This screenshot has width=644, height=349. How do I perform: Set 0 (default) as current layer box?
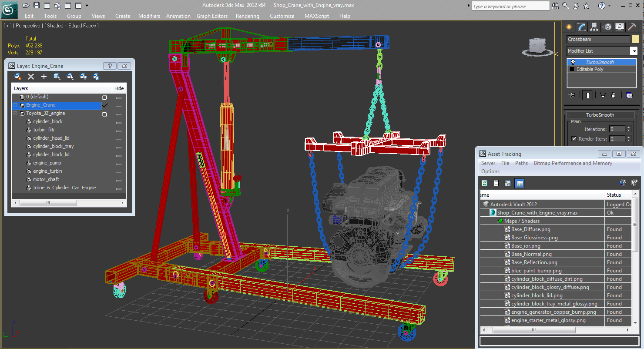pyautogui.click(x=104, y=97)
